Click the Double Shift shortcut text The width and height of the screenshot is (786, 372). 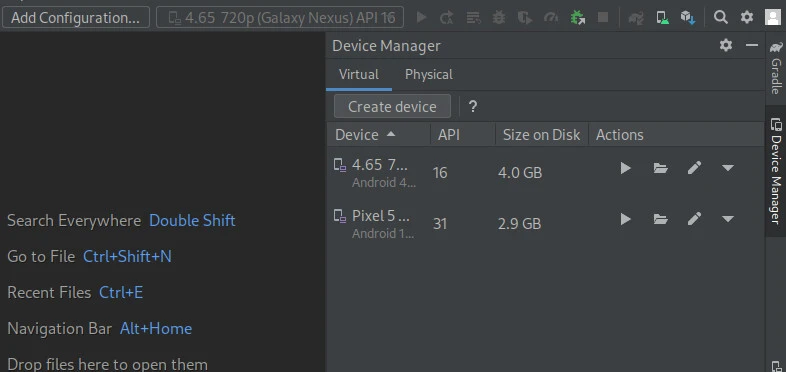192,221
